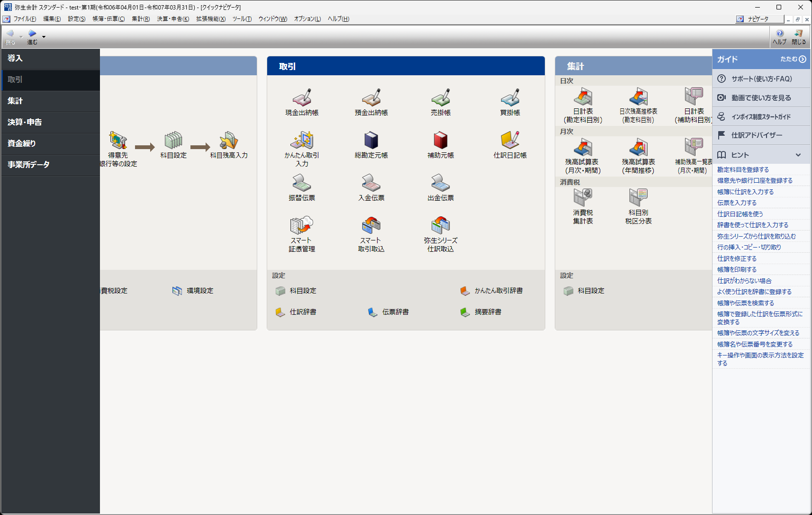This screenshot has height=515, width=812.
Task: Open 日次残高推移表 report icon
Action: click(639, 97)
